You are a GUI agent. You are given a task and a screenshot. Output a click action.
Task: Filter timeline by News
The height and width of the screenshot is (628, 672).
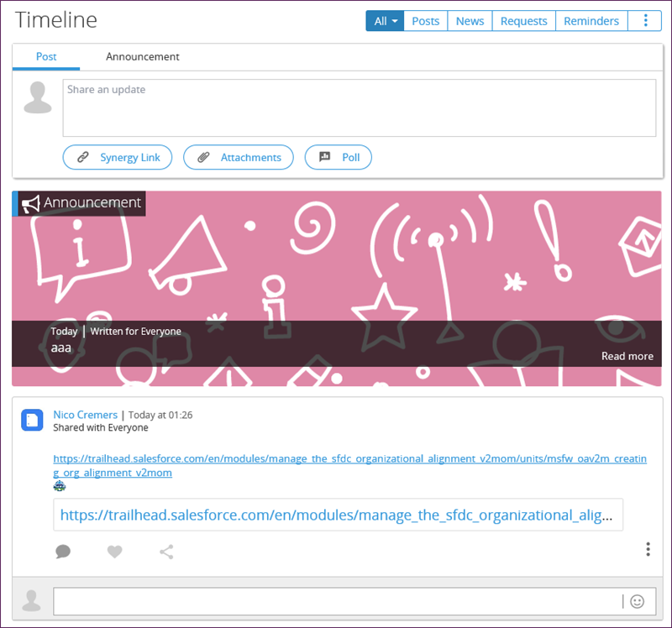coord(470,21)
